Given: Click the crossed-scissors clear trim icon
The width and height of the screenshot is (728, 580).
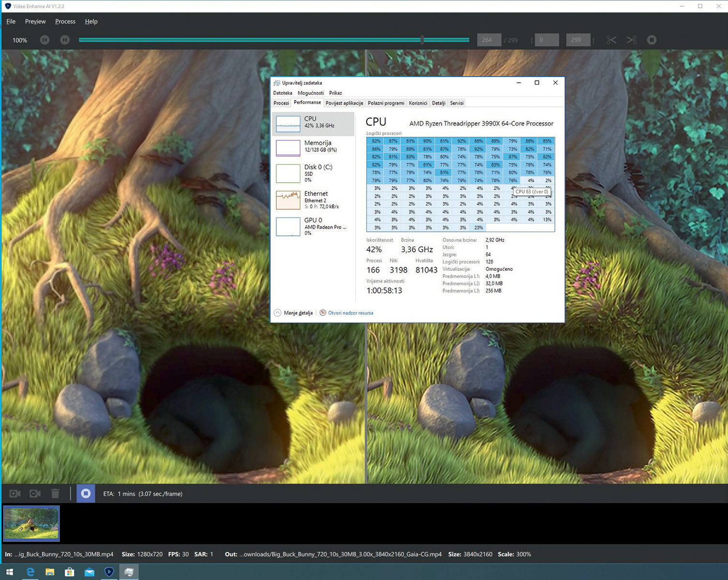Looking at the screenshot, I should click(x=632, y=40).
